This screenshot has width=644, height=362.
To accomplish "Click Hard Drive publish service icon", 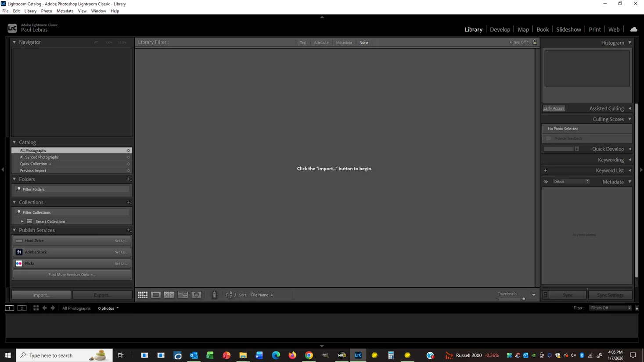I will click(19, 240).
